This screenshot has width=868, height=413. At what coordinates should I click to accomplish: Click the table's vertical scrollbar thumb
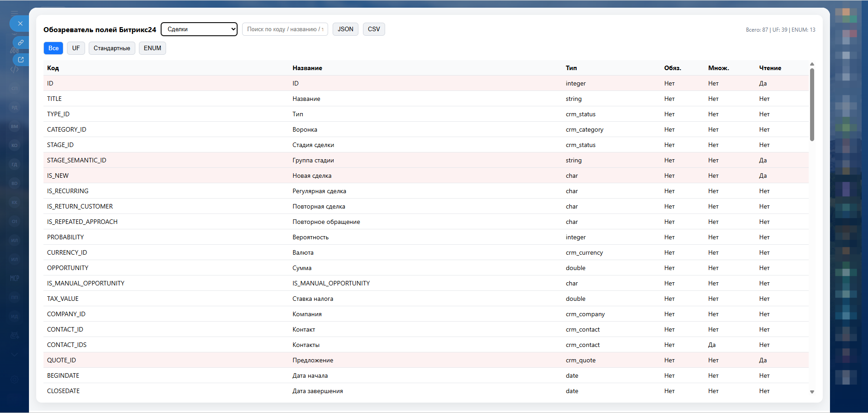(x=812, y=104)
